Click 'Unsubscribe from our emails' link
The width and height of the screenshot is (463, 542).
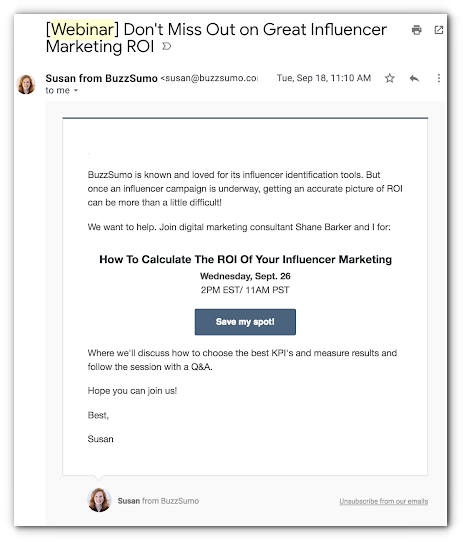pyautogui.click(x=383, y=501)
